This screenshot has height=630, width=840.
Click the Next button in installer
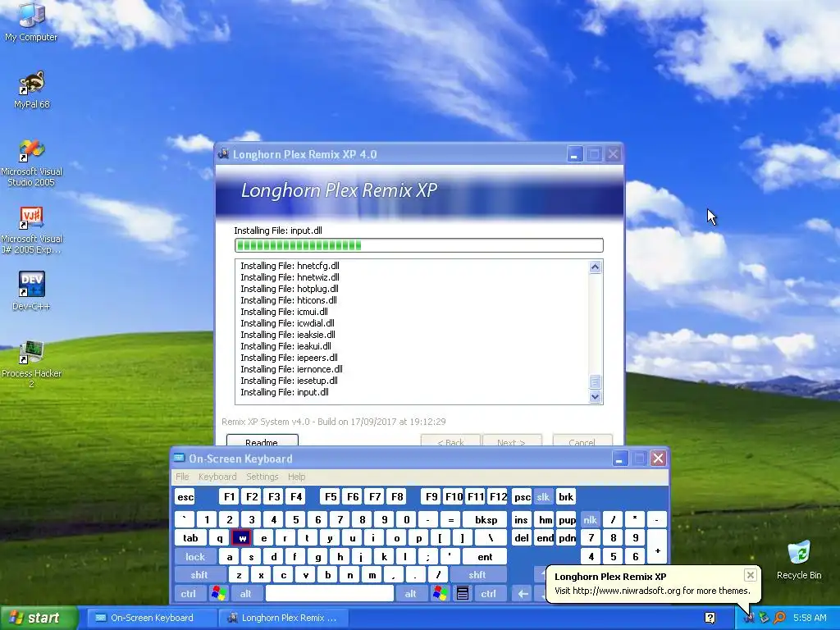pos(512,441)
